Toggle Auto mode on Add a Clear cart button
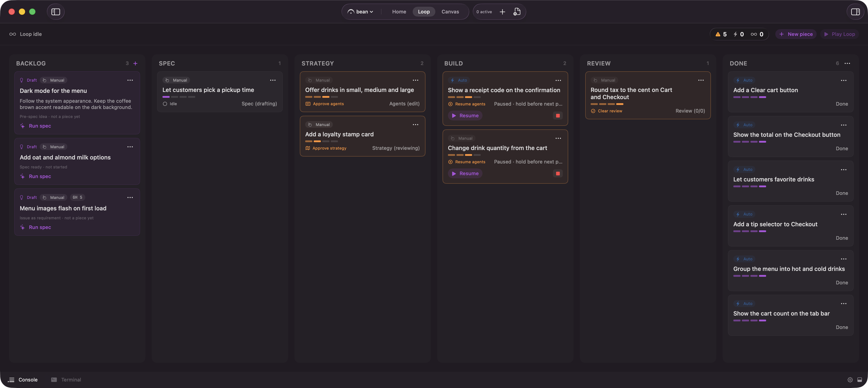This screenshot has height=388, width=868. pyautogui.click(x=744, y=80)
